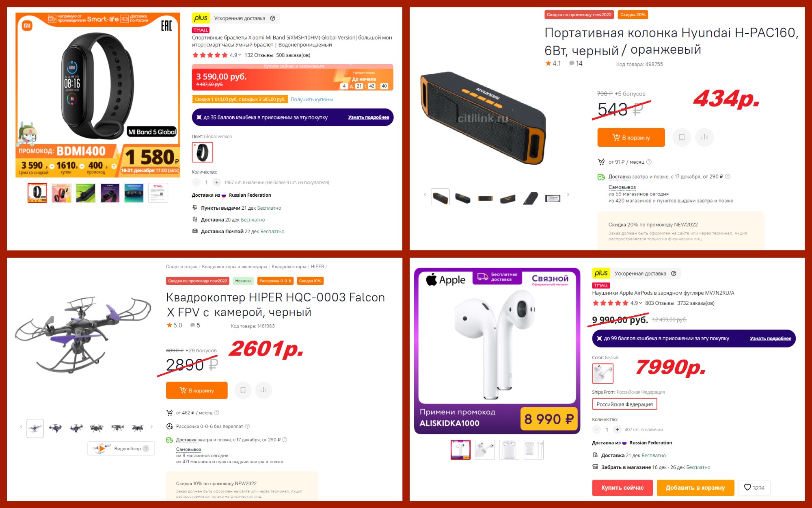Add quadcopter to comparison list

pyautogui.click(x=263, y=390)
